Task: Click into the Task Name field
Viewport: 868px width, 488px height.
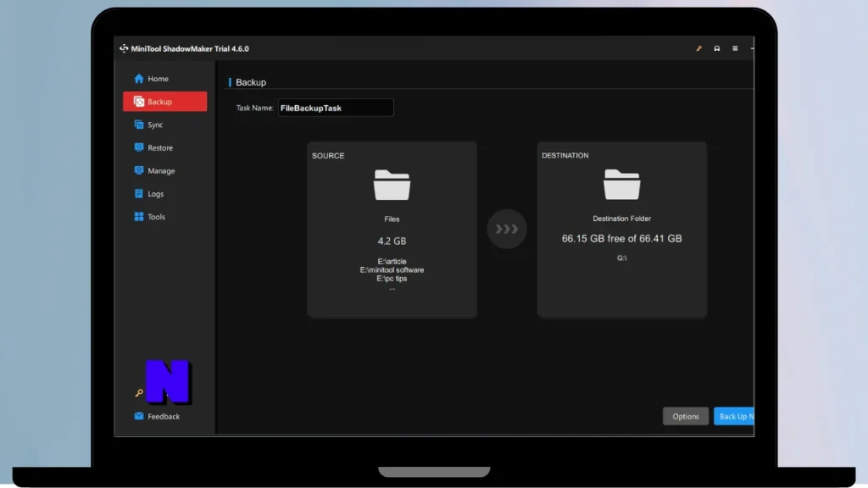Action: click(336, 108)
